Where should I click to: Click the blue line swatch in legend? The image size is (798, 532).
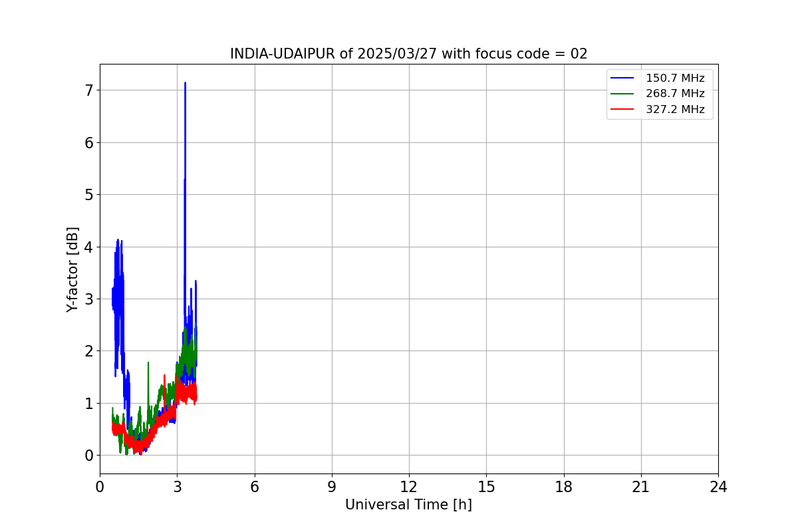click(x=622, y=78)
